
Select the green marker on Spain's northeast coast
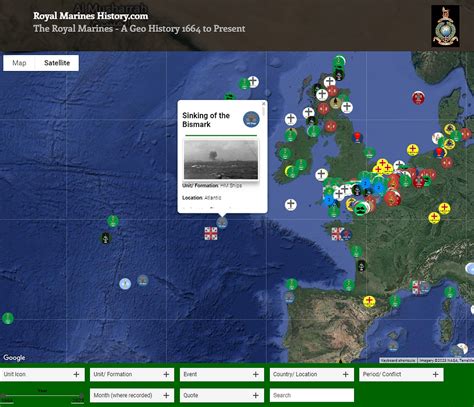(395, 301)
